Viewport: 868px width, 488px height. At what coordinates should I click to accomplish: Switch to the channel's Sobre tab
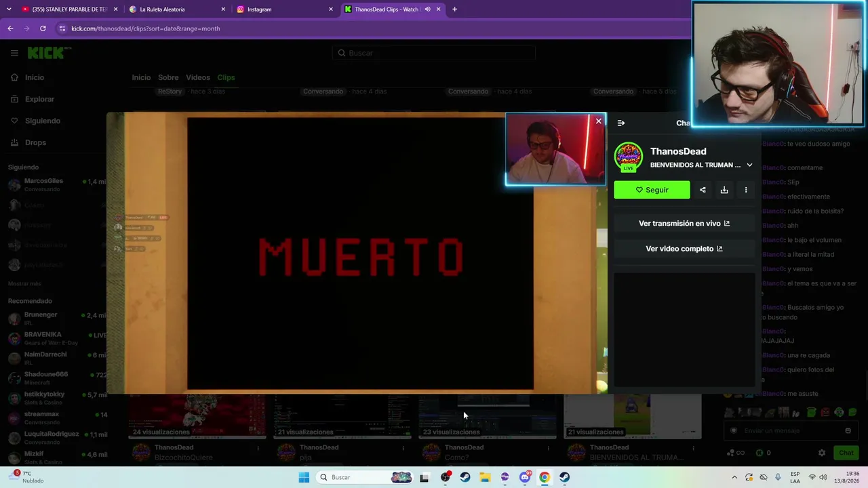pyautogui.click(x=168, y=77)
